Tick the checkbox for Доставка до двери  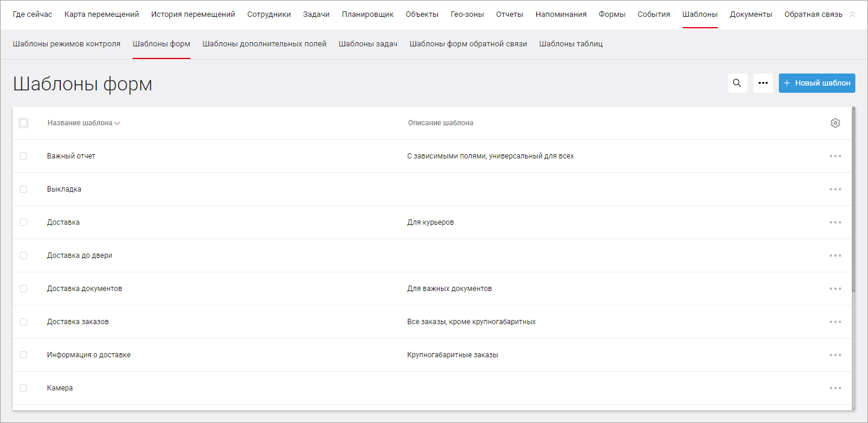[23, 255]
